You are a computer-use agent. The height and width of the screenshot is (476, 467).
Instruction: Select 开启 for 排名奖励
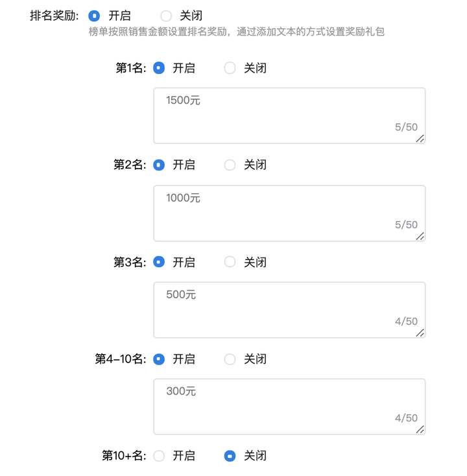[x=94, y=16]
